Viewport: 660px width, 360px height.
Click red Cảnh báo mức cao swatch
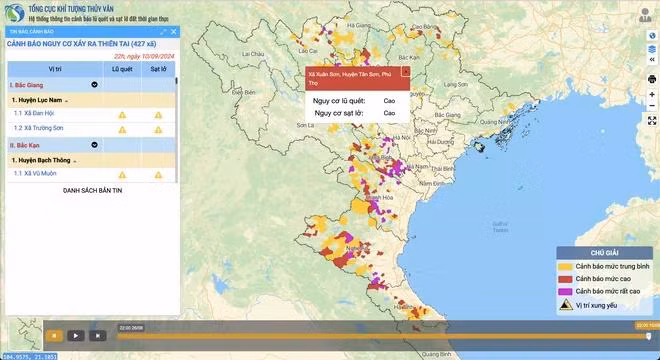(565, 279)
